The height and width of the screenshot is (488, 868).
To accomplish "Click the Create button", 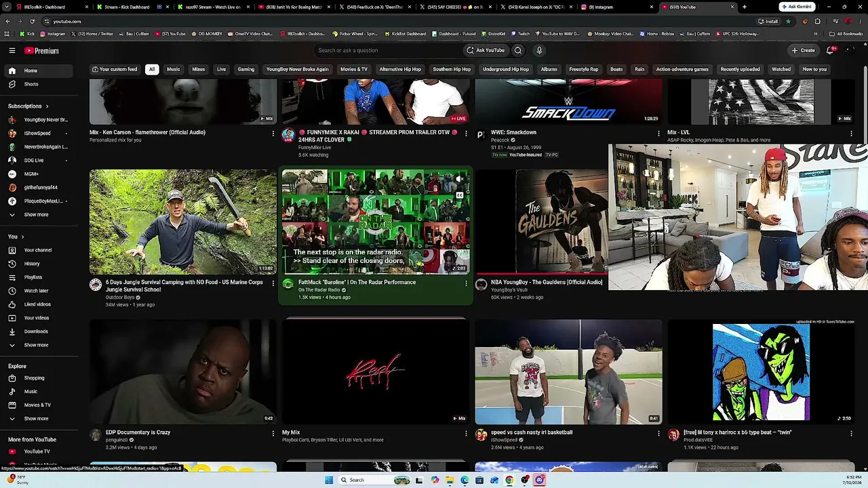I will [803, 50].
